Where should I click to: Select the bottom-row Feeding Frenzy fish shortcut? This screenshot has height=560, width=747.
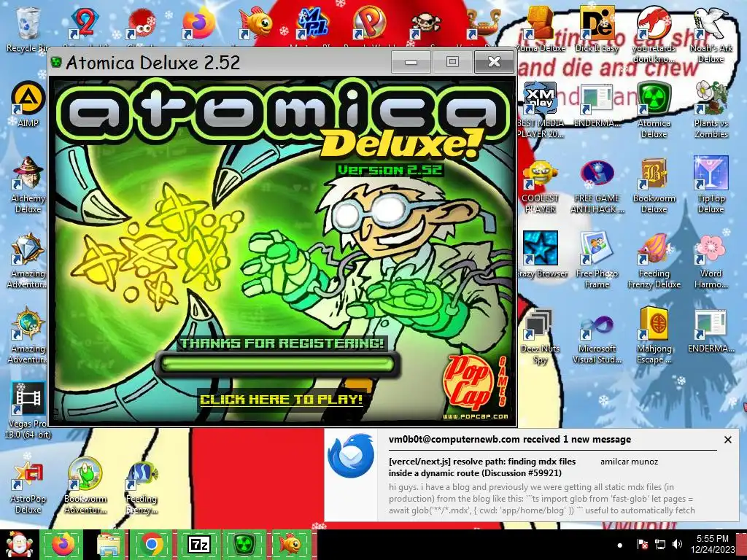[142, 485]
